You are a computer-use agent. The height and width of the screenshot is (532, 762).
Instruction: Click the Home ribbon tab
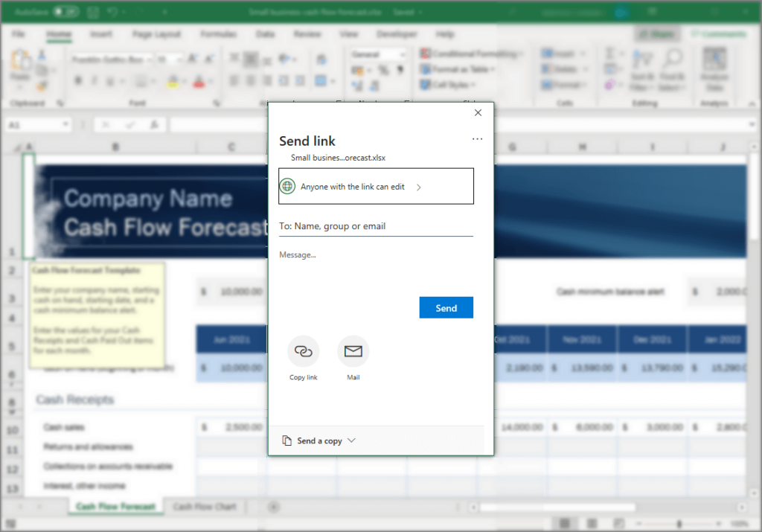59,34
